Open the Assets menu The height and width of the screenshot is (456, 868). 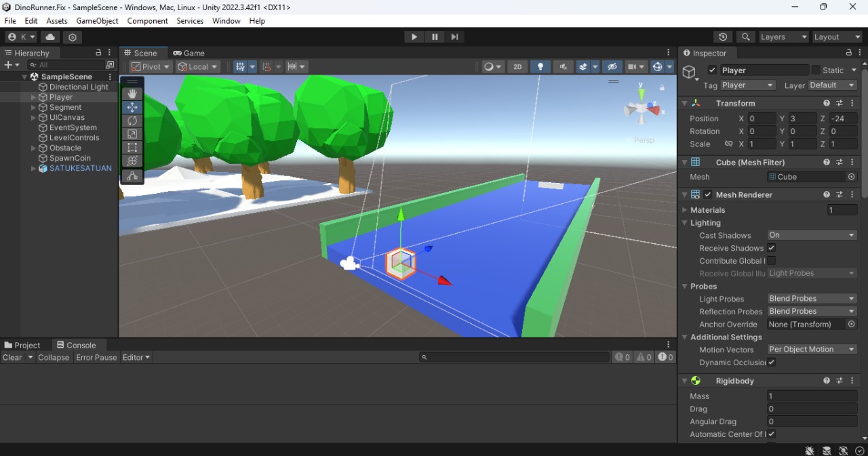(57, 21)
